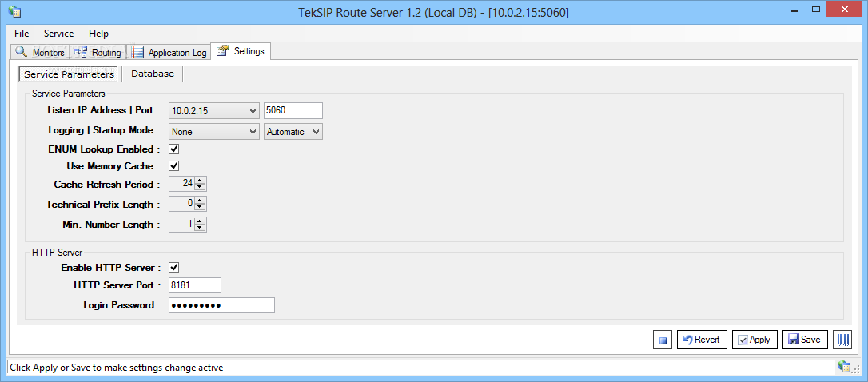This screenshot has height=382, width=868.
Task: Expand the Listen IP Address dropdown
Action: (x=253, y=111)
